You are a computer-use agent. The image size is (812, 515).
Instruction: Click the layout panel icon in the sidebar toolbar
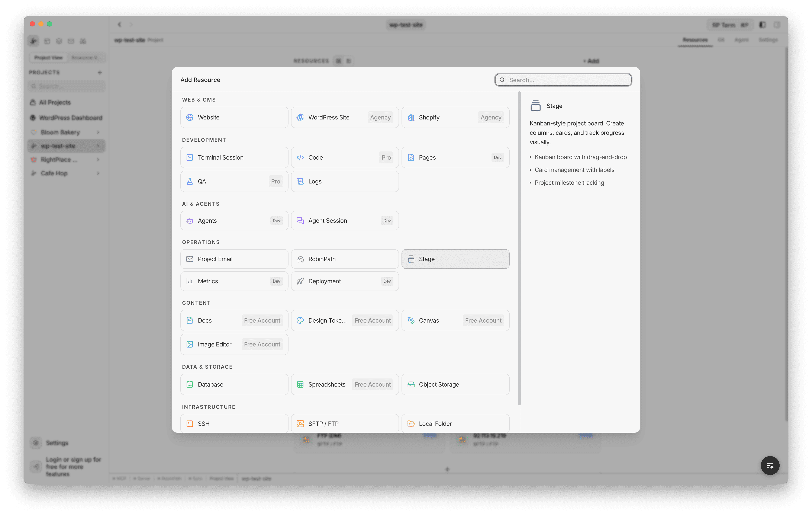point(47,41)
